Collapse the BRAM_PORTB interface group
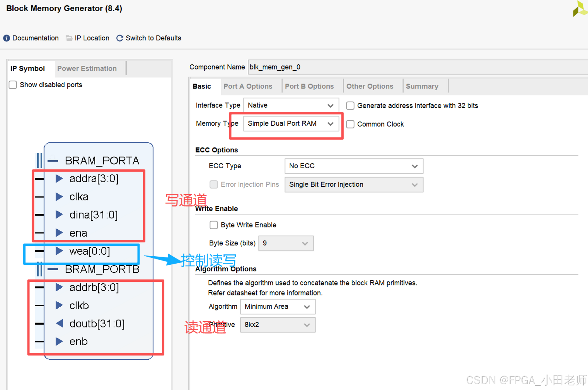Viewport: 588px width, 390px height. tap(53, 269)
